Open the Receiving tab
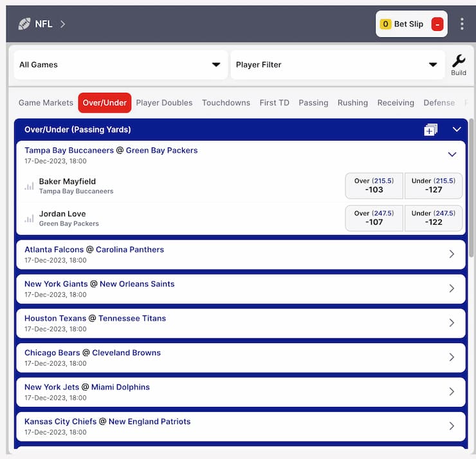The width and height of the screenshot is (476, 459). coord(396,102)
